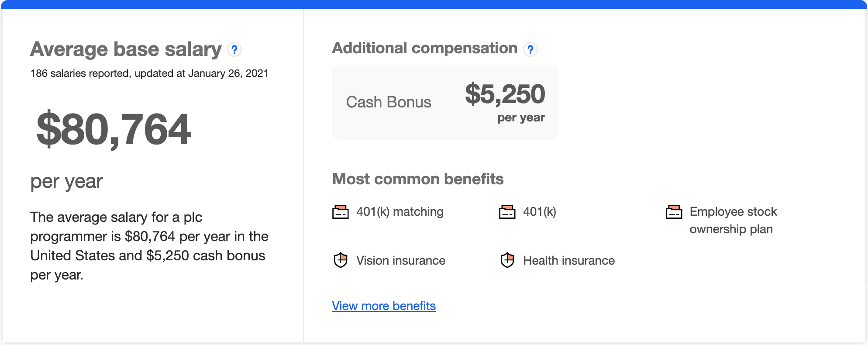
Task: Click the $5,250 cash bonus amount
Action: (x=505, y=94)
